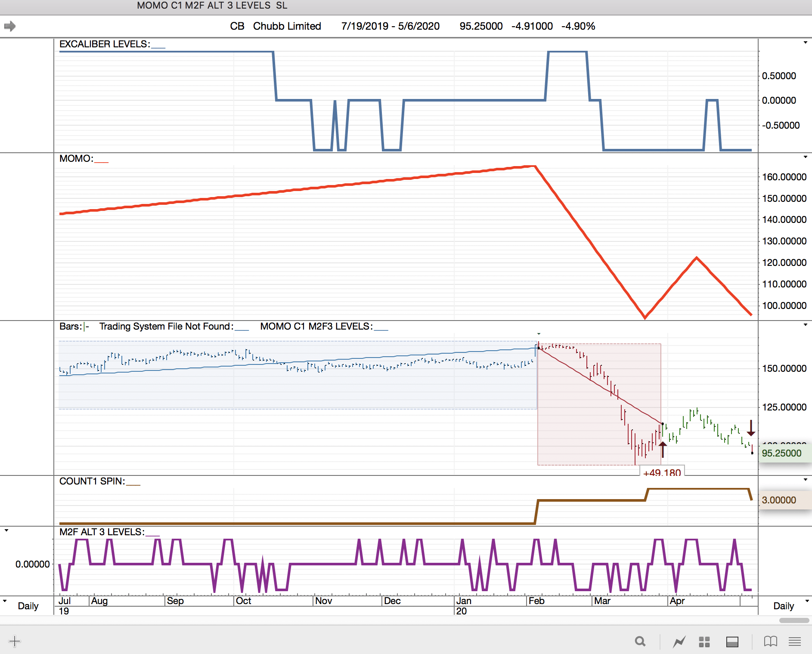
Task: Toggle the split bottom panel icon
Action: pos(732,642)
